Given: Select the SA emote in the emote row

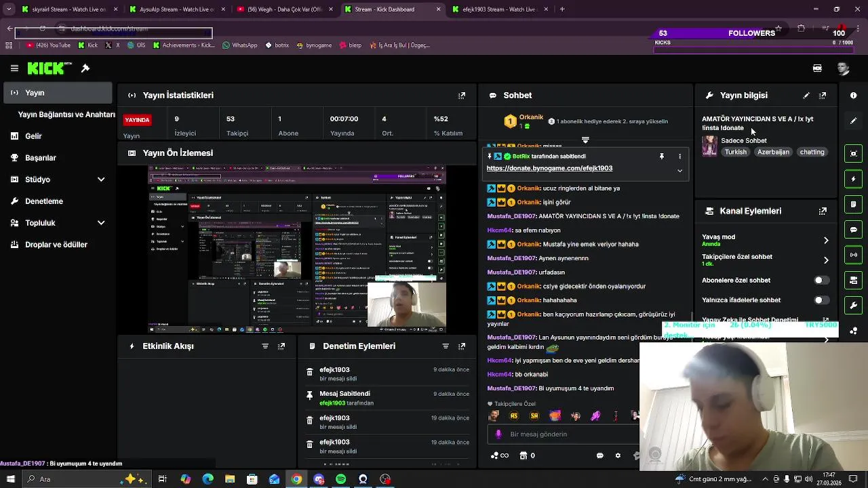Looking at the screenshot, I should click(x=534, y=416).
